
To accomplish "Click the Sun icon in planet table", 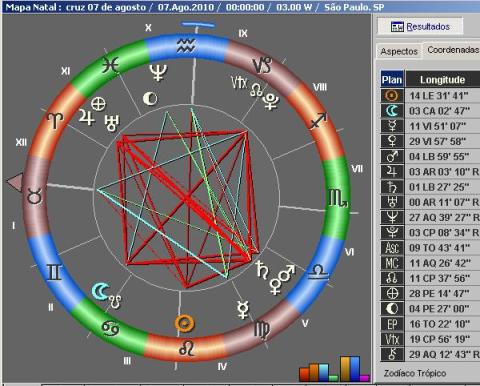I will tap(392, 96).
